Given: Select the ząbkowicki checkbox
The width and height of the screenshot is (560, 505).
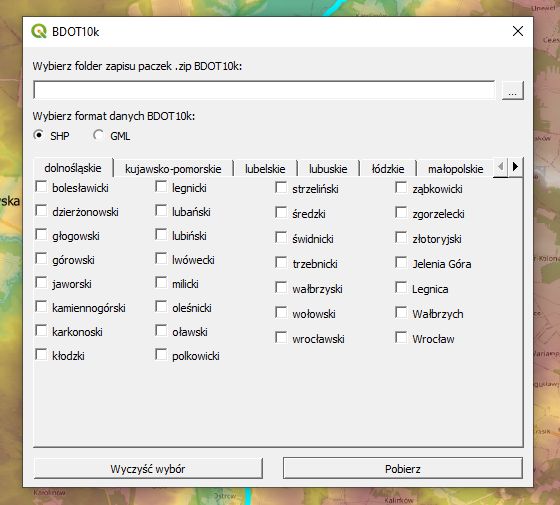Looking at the screenshot, I should [401, 188].
